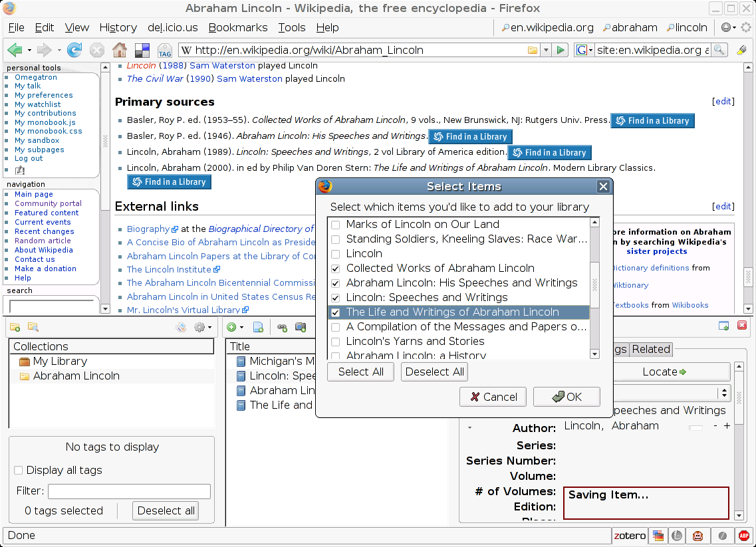Image resolution: width=756 pixels, height=547 pixels.
Task: Uncheck Collected Works of Abraham Lincoln
Action: 336,269
